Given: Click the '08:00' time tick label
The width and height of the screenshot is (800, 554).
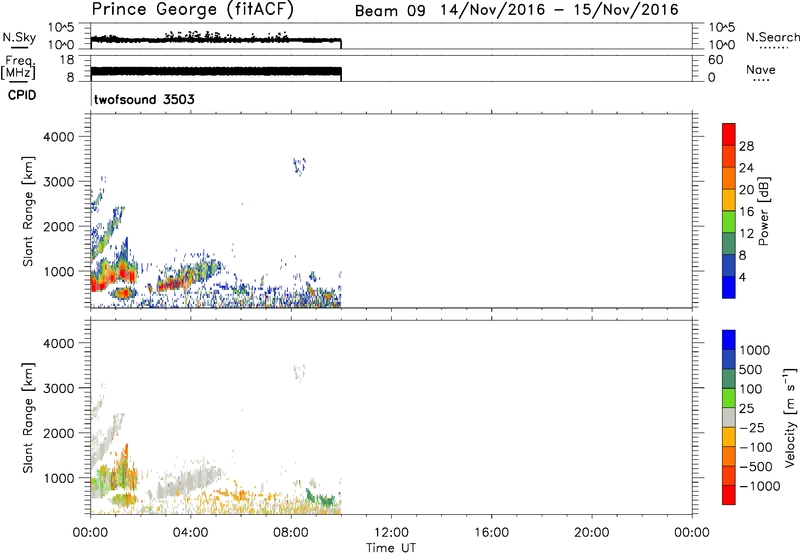Looking at the screenshot, I should coord(291,533).
